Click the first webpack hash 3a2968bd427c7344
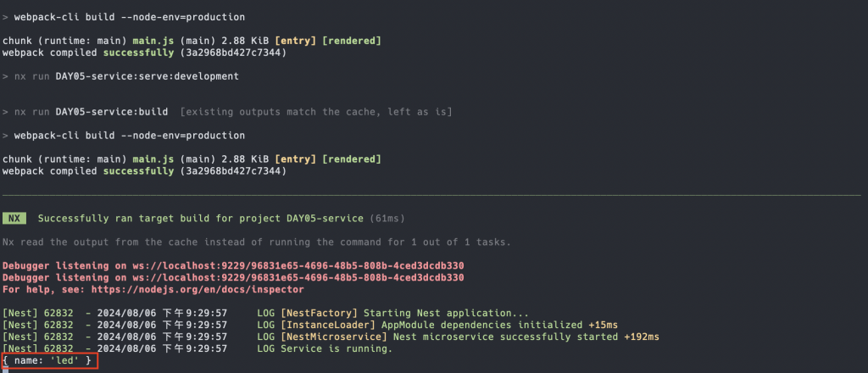Image resolution: width=868 pixels, height=373 pixels. tap(233, 53)
